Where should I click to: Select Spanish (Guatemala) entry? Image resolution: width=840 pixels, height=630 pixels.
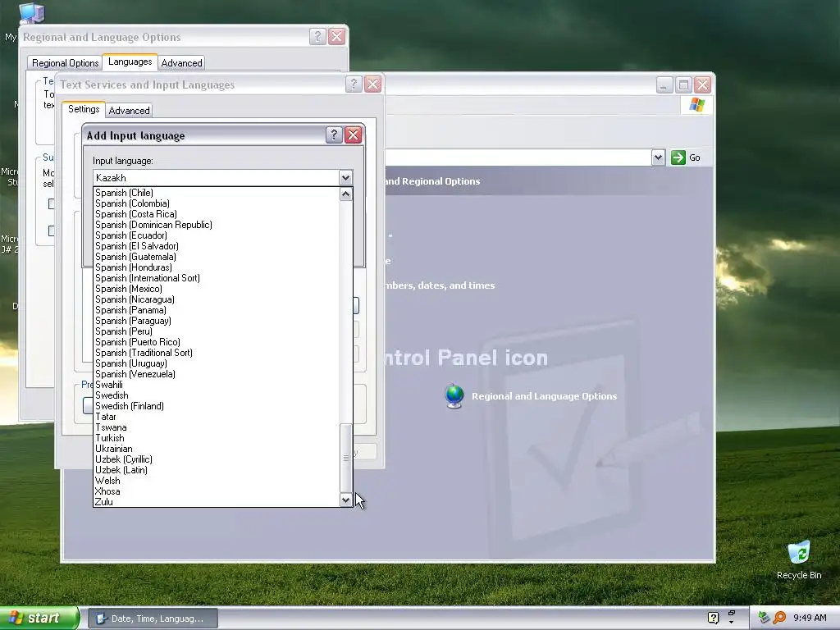pos(135,257)
